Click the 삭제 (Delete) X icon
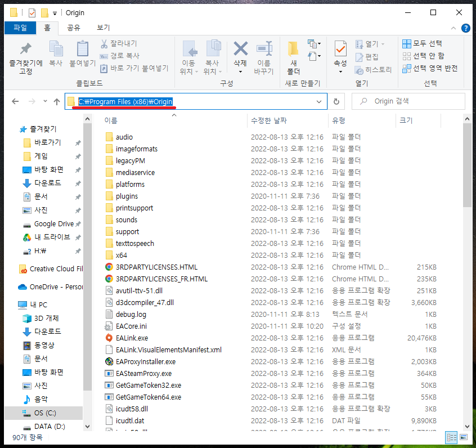 [x=240, y=48]
